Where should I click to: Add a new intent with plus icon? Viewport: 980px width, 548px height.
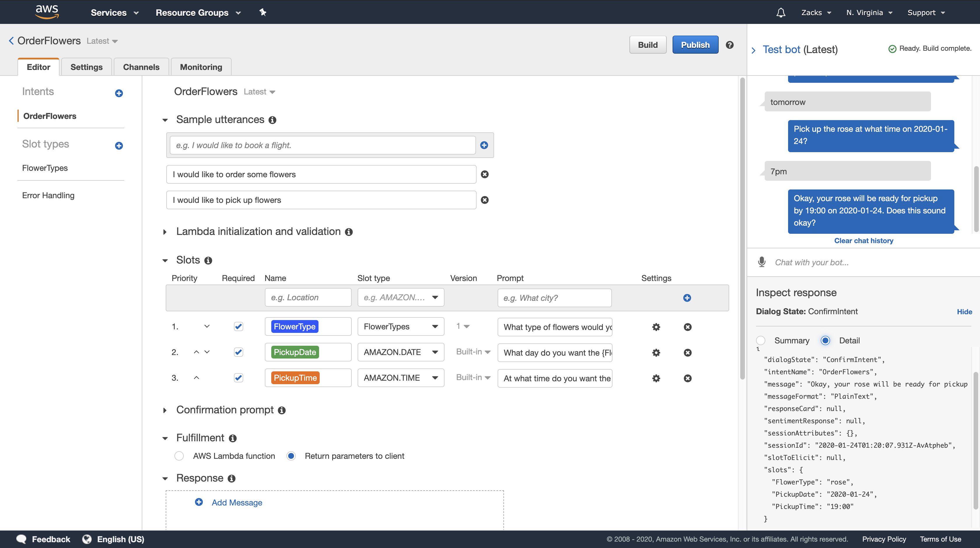coord(119,93)
